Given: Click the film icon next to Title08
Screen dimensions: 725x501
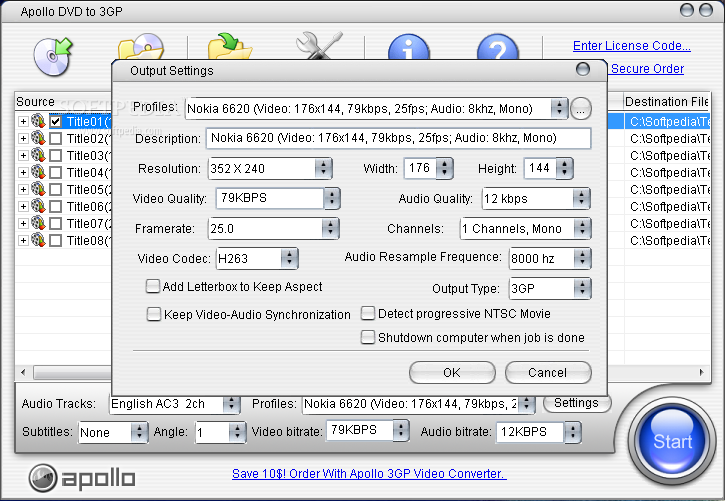Looking at the screenshot, I should point(38,241).
